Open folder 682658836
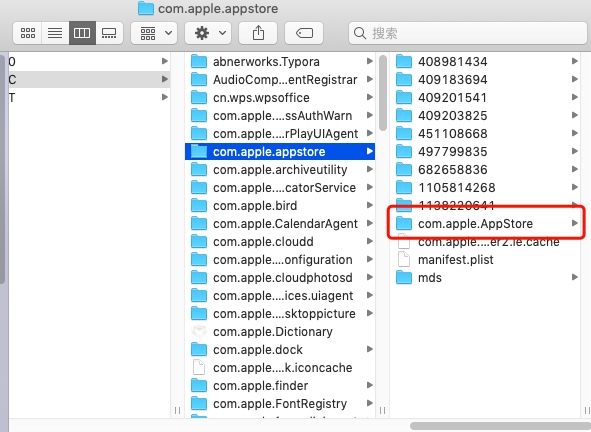The image size is (591, 432). click(486, 170)
